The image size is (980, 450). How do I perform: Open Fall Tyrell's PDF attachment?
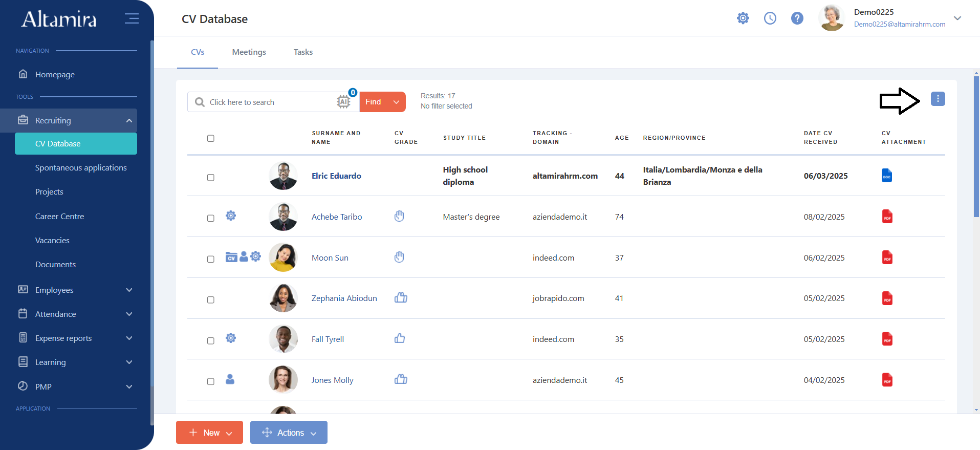(x=887, y=339)
